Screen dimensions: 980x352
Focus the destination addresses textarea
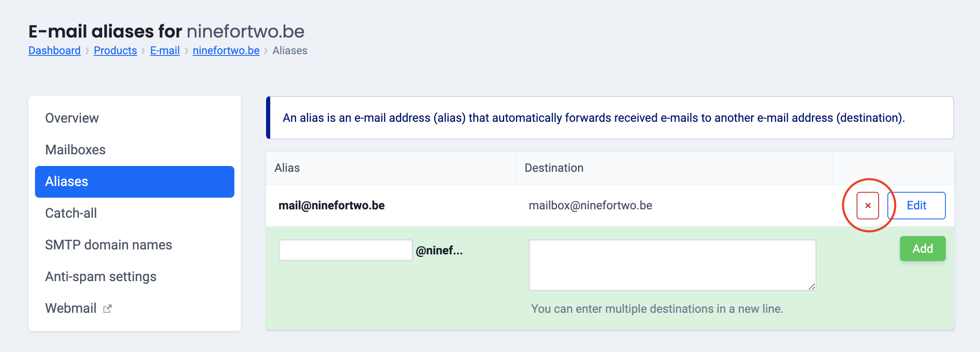pyautogui.click(x=672, y=265)
